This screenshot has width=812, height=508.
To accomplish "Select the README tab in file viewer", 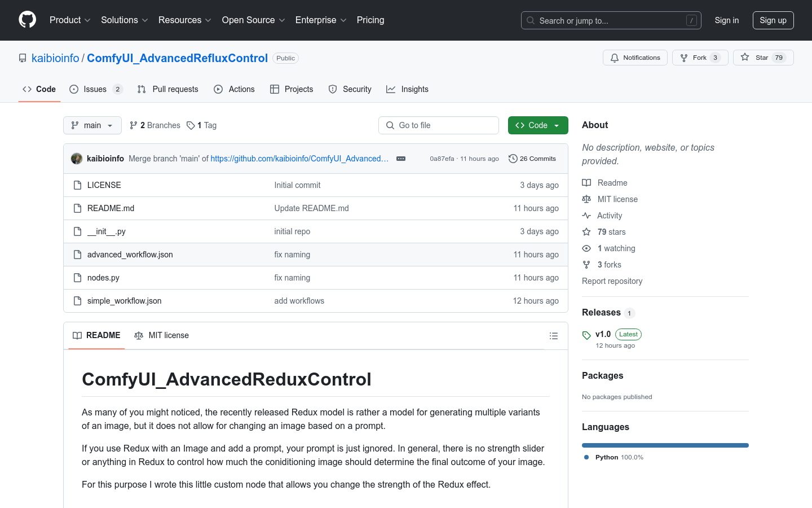I will [96, 335].
